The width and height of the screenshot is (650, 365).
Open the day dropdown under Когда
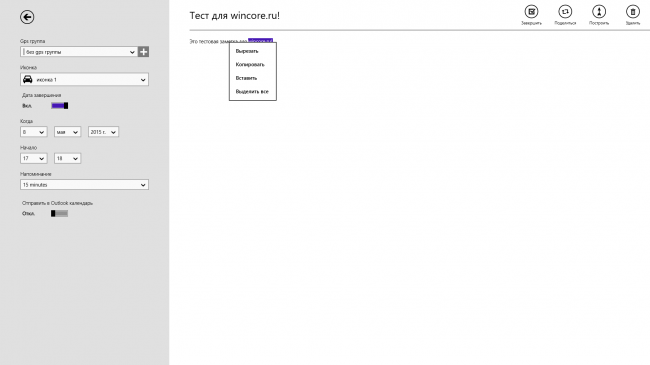point(34,132)
